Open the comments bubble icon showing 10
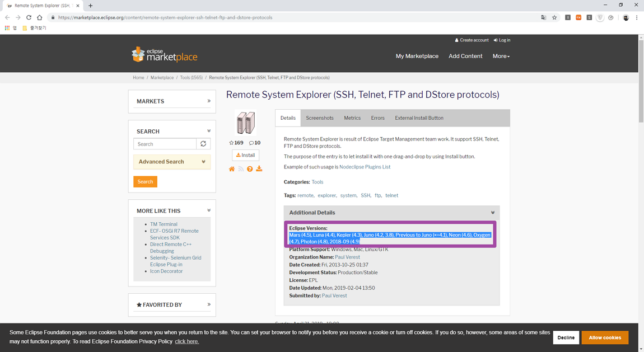The height and width of the screenshot is (352, 644). [x=251, y=143]
